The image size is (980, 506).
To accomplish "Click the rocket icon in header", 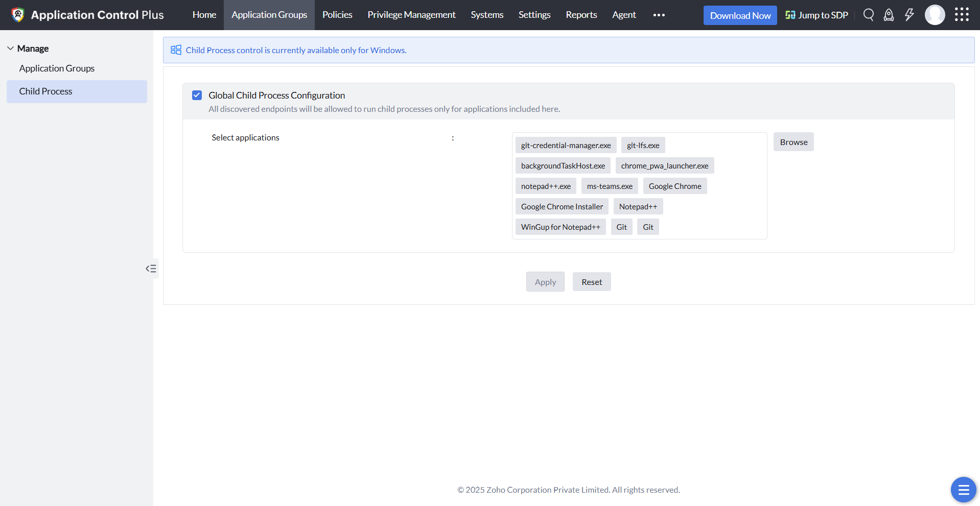I will 889,15.
